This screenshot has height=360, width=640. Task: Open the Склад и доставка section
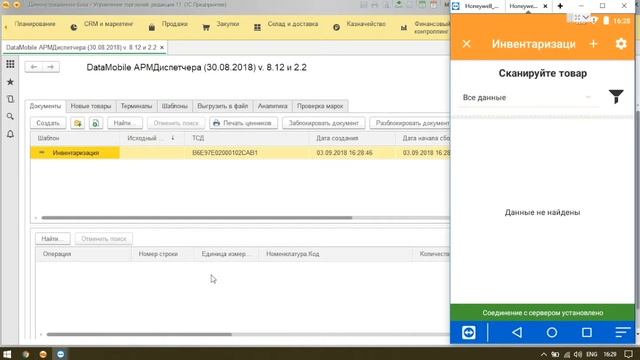[287, 24]
